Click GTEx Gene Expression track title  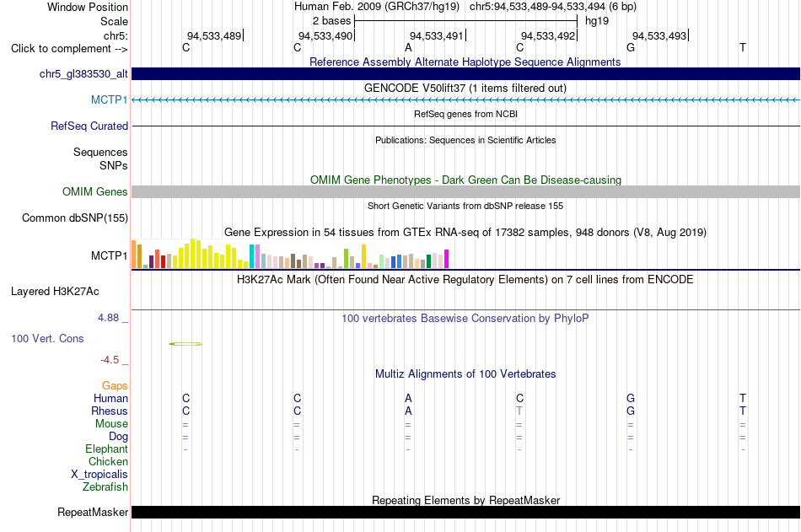point(465,233)
